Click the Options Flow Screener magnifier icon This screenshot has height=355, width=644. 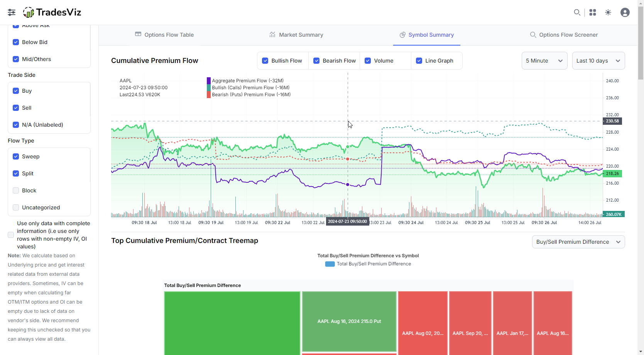point(533,35)
